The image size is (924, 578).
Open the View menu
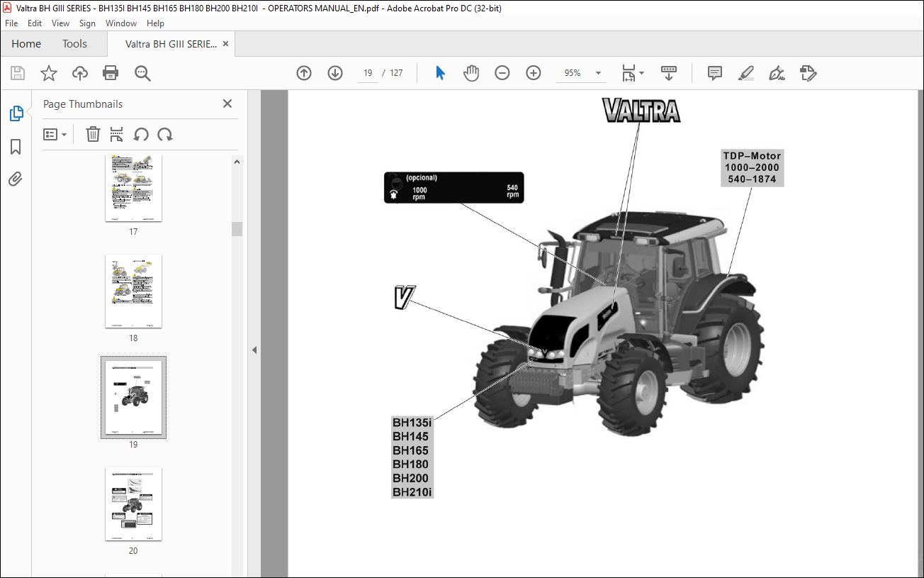tap(61, 23)
